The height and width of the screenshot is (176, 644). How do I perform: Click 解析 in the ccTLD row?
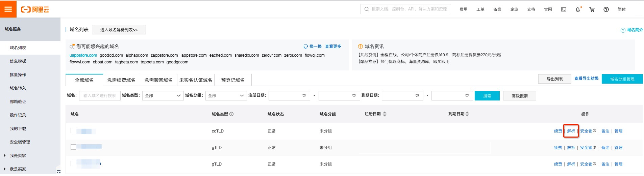(571, 131)
